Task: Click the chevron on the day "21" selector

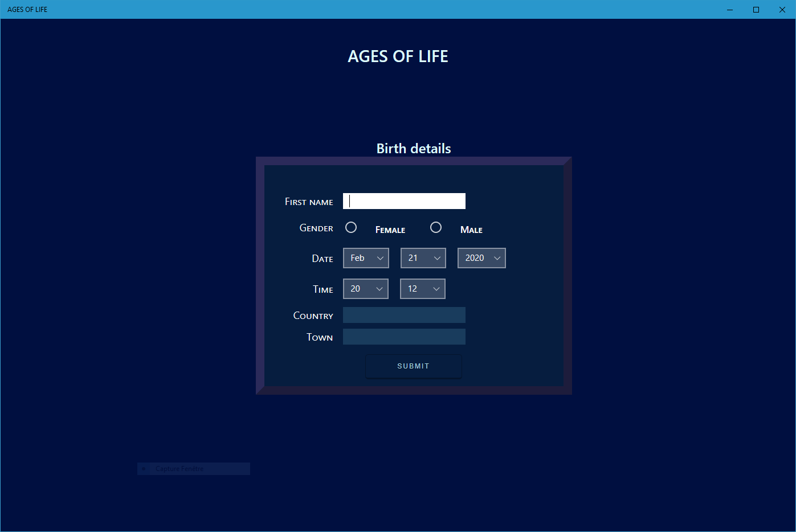Action: [x=437, y=257]
